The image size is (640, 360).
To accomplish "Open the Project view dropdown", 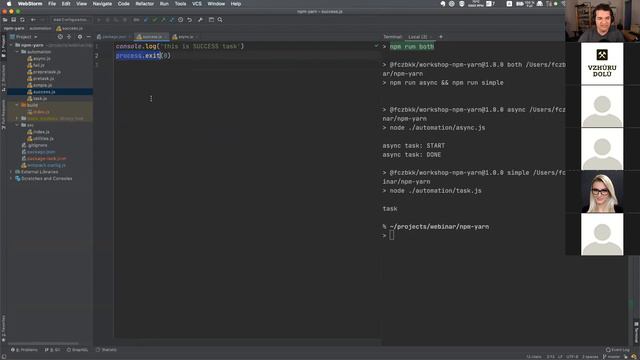I will click(x=24, y=37).
